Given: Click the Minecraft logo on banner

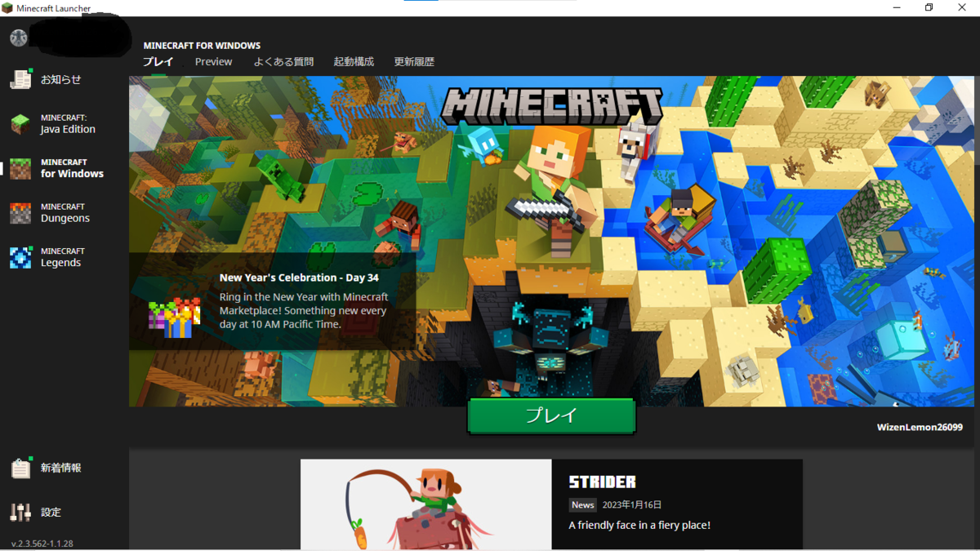Looking at the screenshot, I should [x=552, y=107].
